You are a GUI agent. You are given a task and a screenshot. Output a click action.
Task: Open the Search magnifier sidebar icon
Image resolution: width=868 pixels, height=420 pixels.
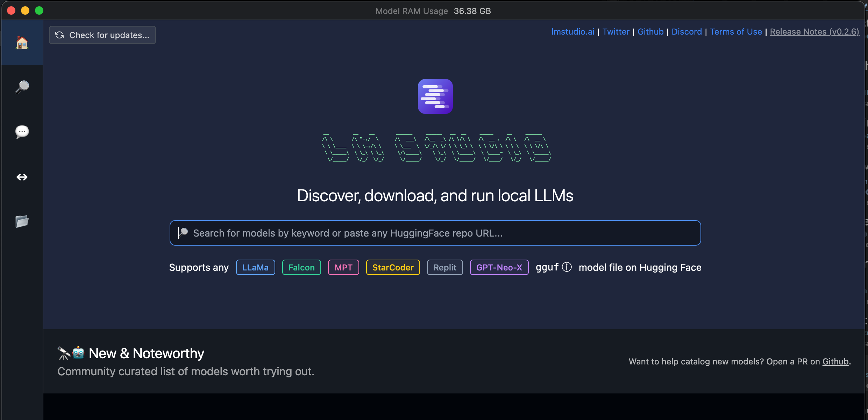22,87
